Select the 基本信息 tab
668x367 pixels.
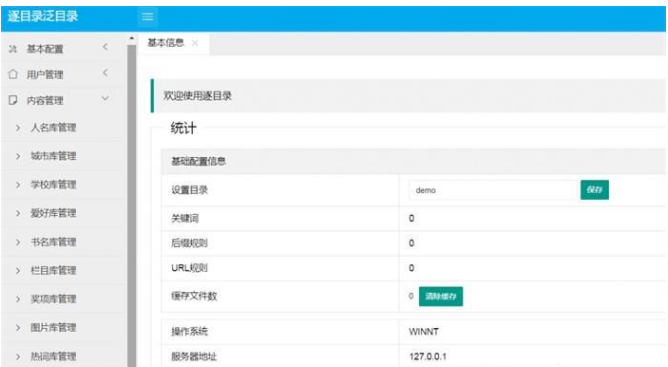[x=166, y=43]
